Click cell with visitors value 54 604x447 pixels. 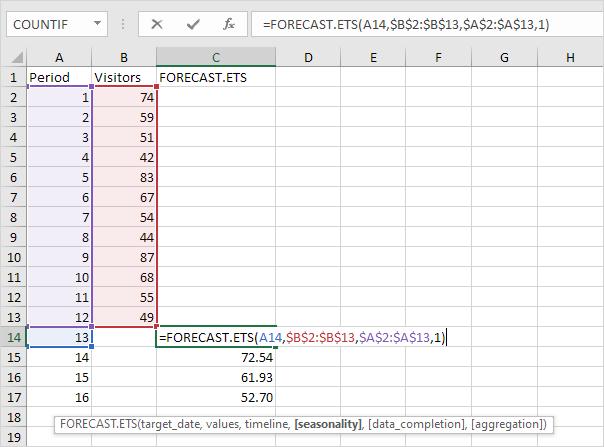(x=124, y=217)
